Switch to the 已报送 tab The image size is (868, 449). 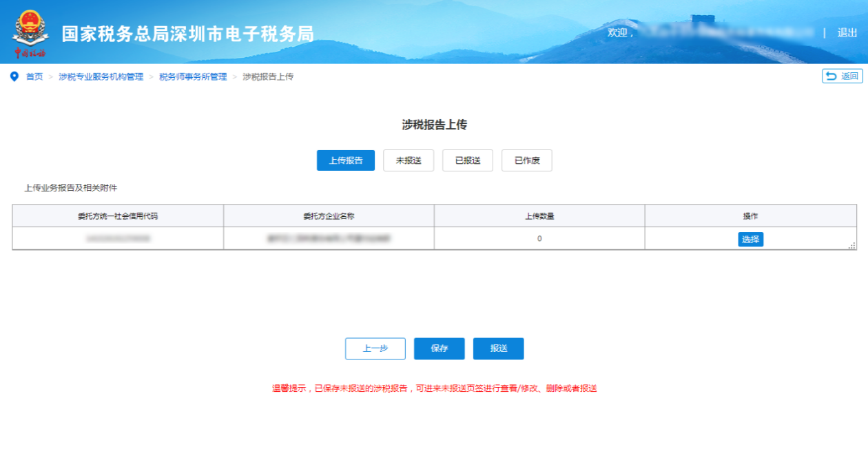click(x=468, y=160)
